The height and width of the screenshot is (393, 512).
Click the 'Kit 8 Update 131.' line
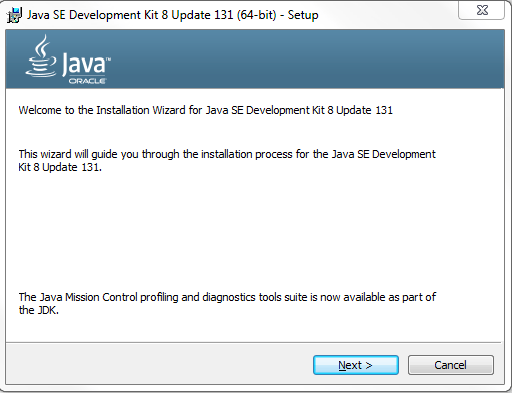pos(60,167)
